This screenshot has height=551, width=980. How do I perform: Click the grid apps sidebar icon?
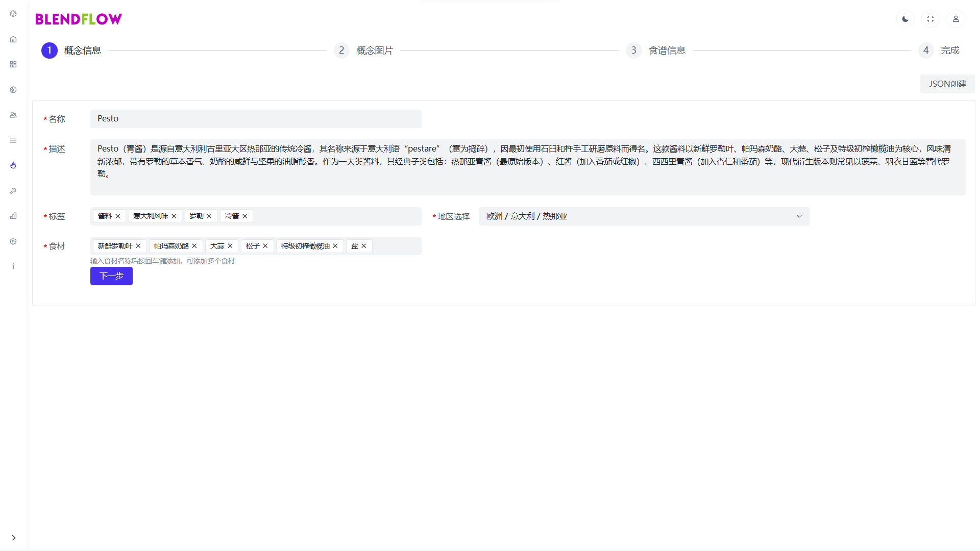[13, 64]
